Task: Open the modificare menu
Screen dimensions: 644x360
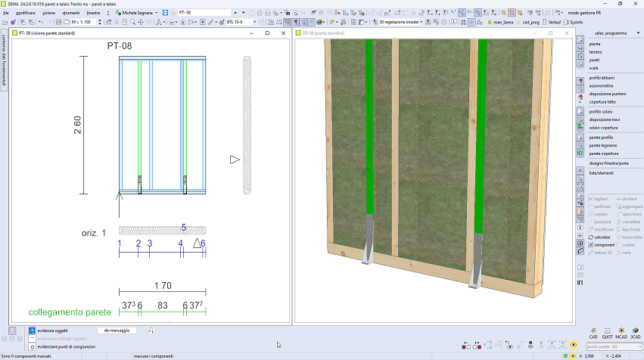Action: point(24,13)
